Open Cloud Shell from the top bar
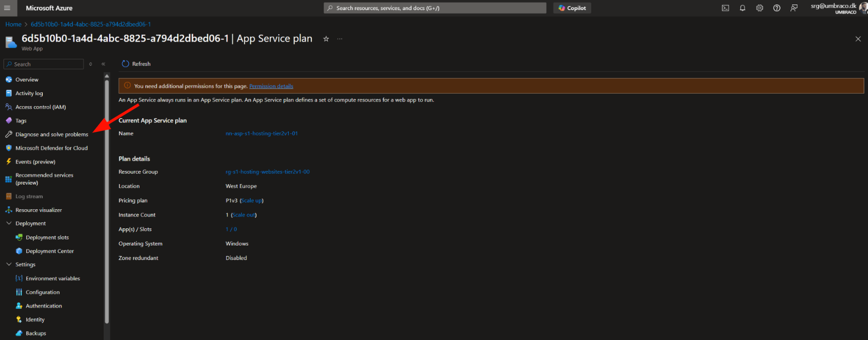The image size is (868, 340). click(725, 8)
